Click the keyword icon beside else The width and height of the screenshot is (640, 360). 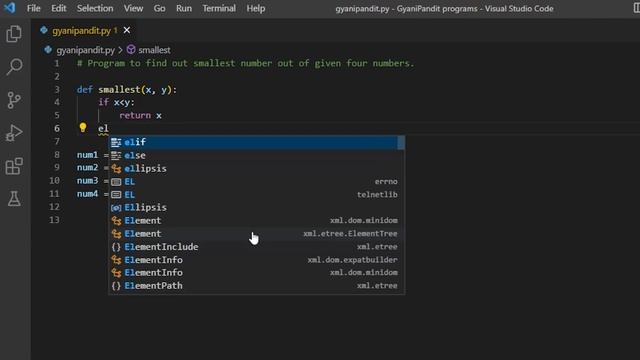pyautogui.click(x=116, y=155)
